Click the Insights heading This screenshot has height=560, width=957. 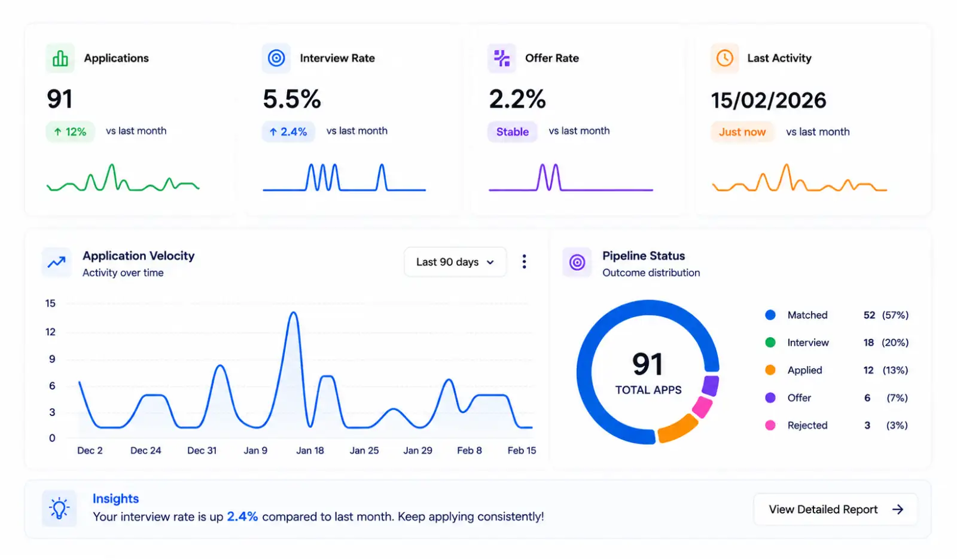pyautogui.click(x=115, y=498)
